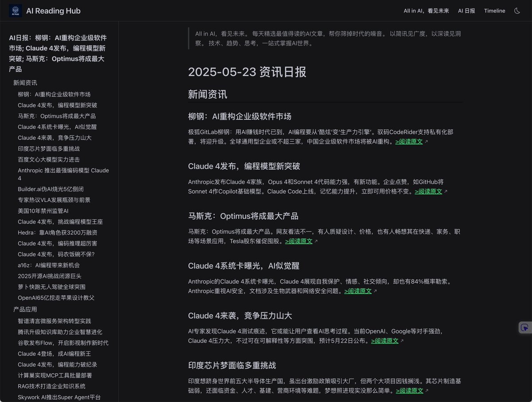Screen dimensions: 532x402
Task: Click the arrow icon beside Claude 4发布 section's 阅读原文
Action: [446, 191]
